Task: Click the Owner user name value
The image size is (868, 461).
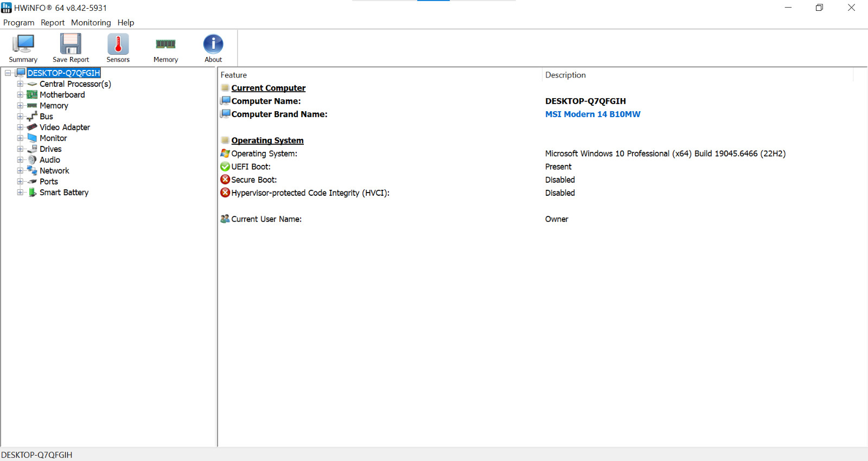Action: [557, 219]
